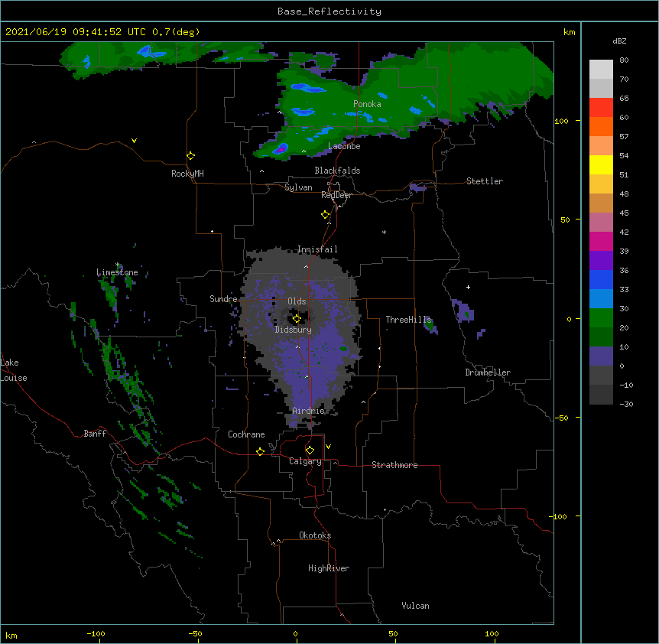This screenshot has width=659, height=644.
Task: Pick the magenta swatch in the dBZ legend
Action: coord(601,241)
